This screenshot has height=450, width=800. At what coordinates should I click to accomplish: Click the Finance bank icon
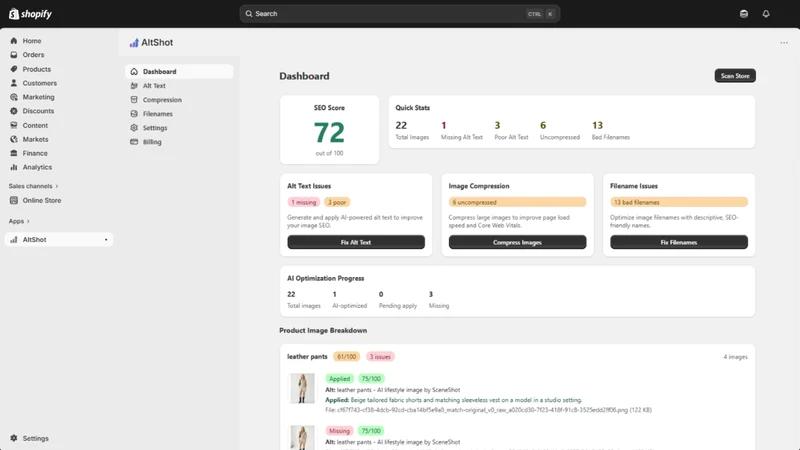coord(14,153)
